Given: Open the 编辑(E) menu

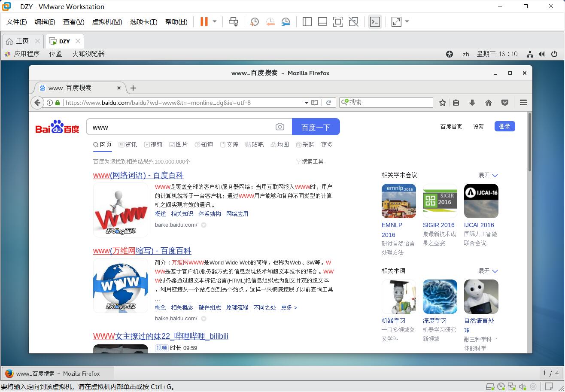Looking at the screenshot, I should tap(45, 22).
